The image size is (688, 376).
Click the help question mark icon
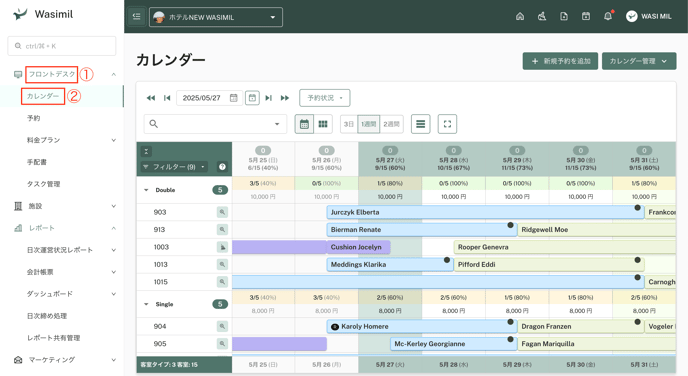pos(222,167)
